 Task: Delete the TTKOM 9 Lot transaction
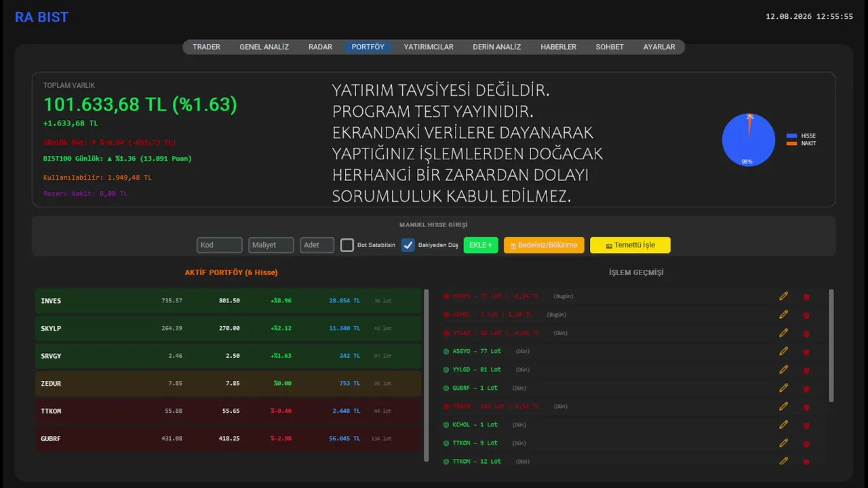pyautogui.click(x=806, y=443)
